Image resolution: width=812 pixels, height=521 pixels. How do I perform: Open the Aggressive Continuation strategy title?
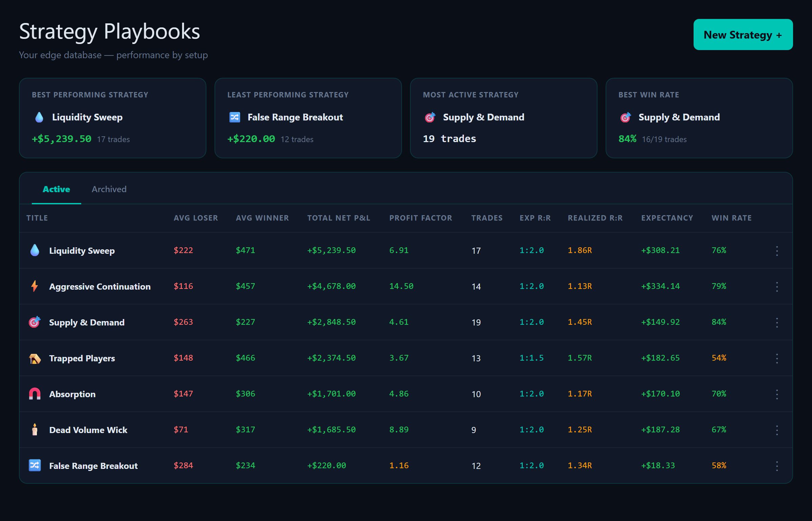pos(100,287)
